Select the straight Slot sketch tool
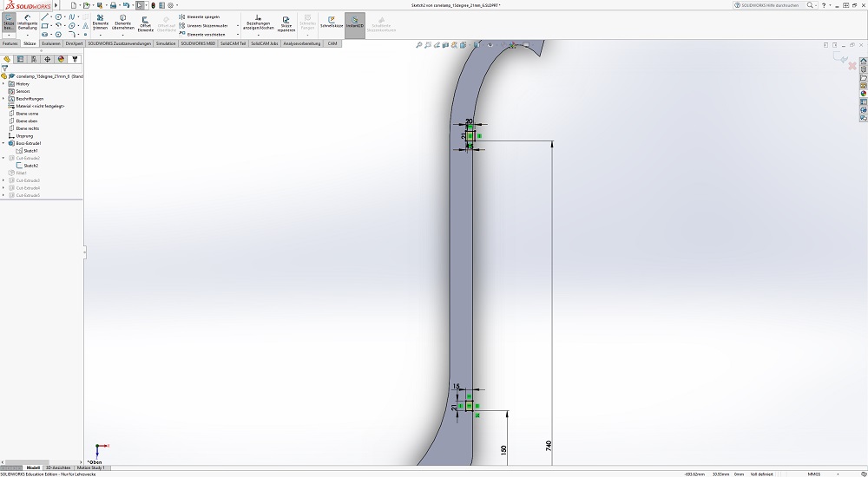 click(45, 35)
